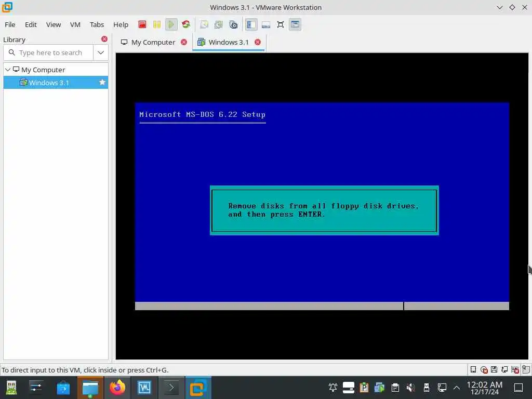Click the VMware tray icon
Viewport: 532px width, 399px height.
tap(379, 388)
